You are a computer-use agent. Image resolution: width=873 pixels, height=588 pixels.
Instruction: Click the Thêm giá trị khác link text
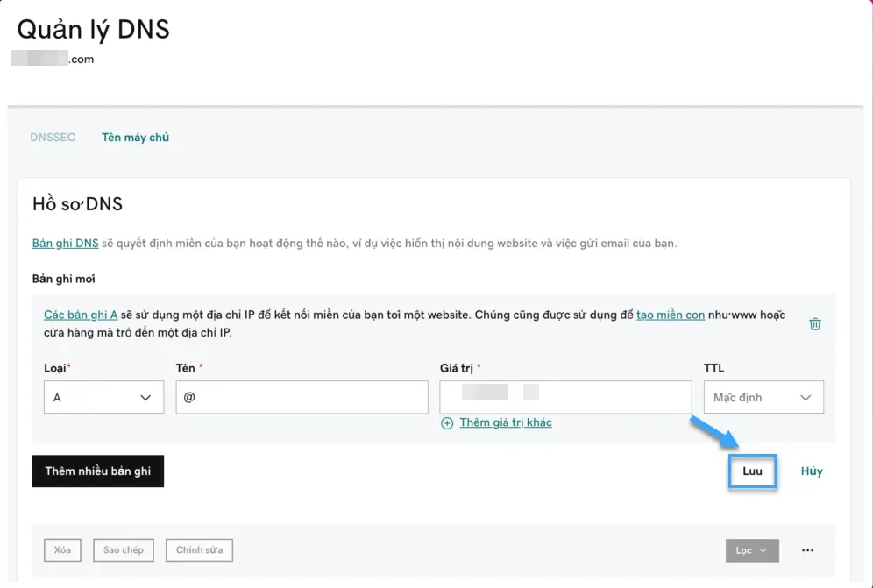click(505, 422)
